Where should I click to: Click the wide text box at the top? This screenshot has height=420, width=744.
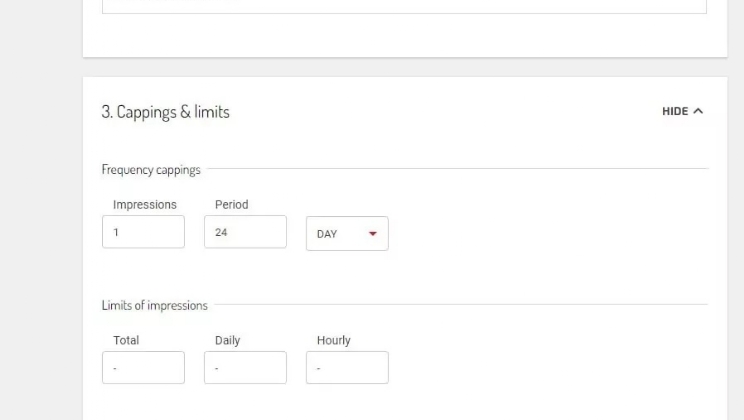(x=404, y=6)
